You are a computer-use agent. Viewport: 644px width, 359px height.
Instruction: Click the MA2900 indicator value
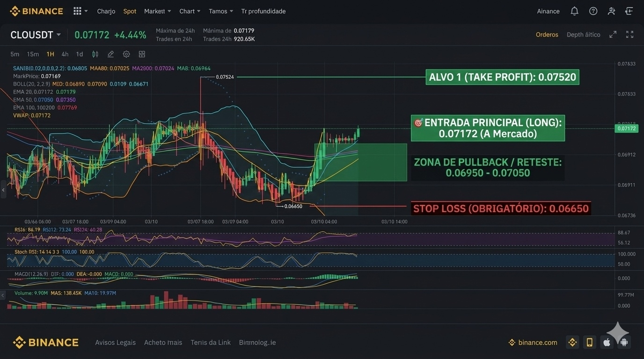pyautogui.click(x=154, y=68)
